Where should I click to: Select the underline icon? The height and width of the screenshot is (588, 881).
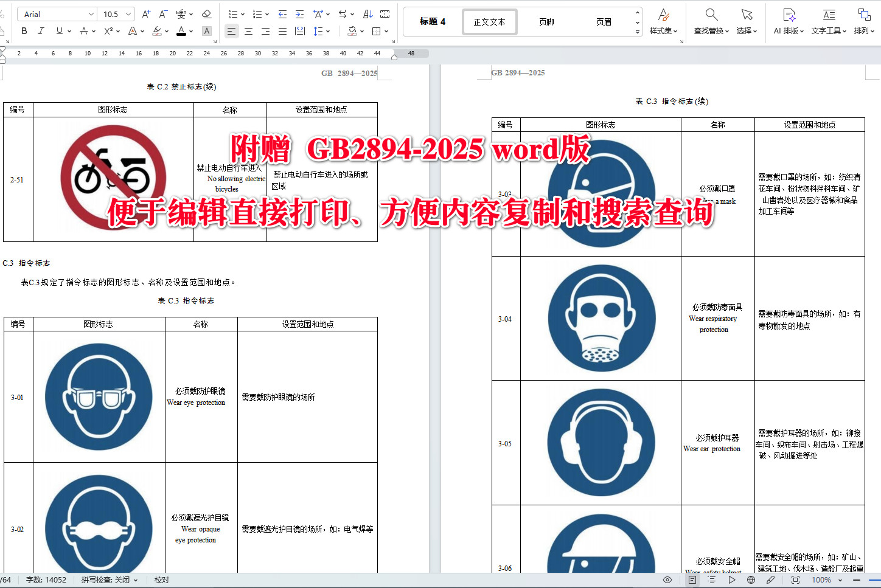pyautogui.click(x=58, y=31)
